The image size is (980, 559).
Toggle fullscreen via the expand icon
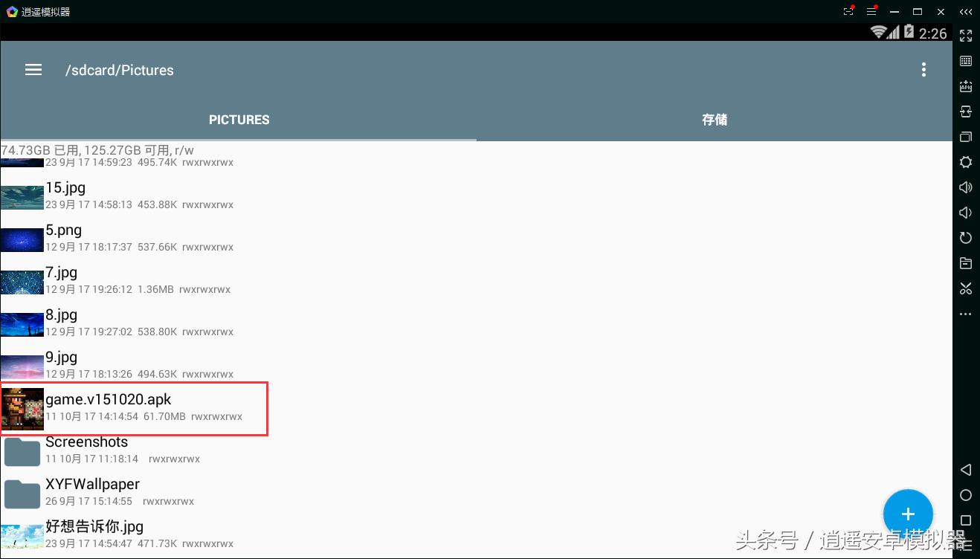[x=965, y=35]
